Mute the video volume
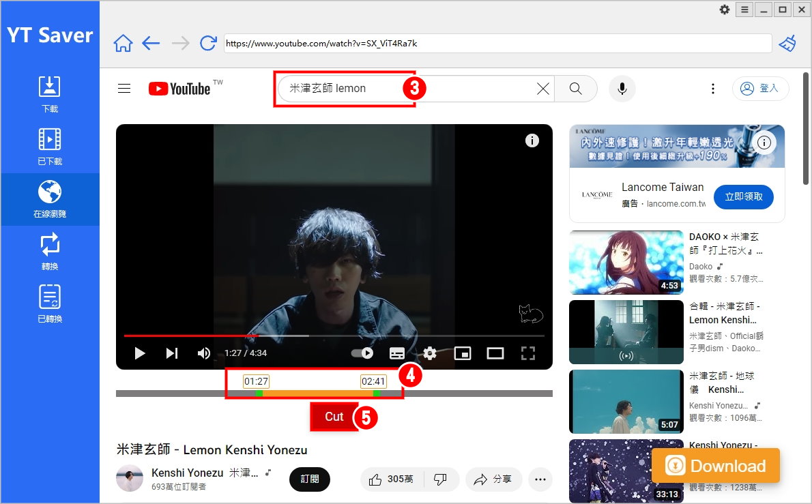812x504 pixels. click(x=203, y=353)
